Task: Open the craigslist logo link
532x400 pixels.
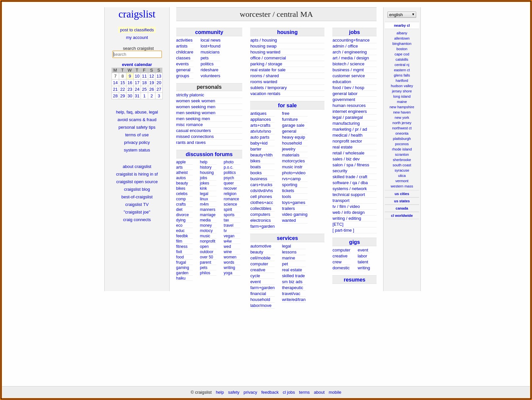Action: click(137, 14)
